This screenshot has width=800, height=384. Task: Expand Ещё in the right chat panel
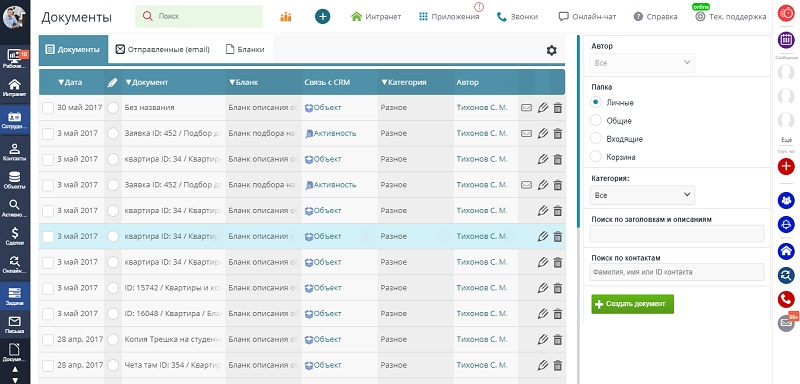(786, 140)
